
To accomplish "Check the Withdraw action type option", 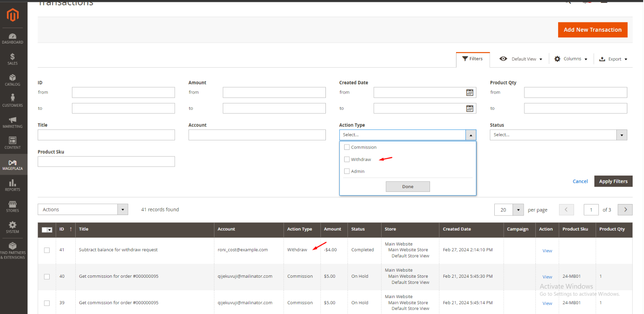I will [x=347, y=159].
